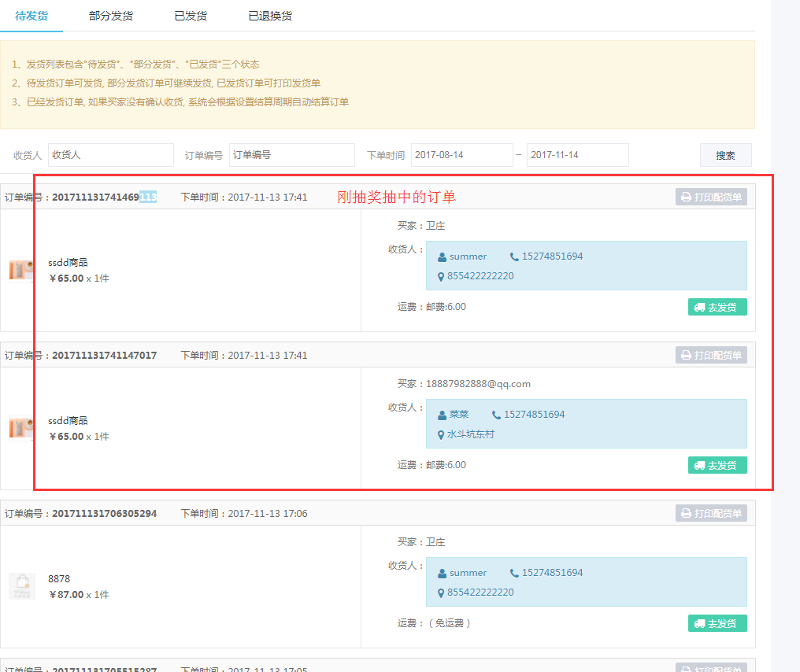Click the 8878 product placeholder thumbnail
The image size is (800, 672).
click(21, 586)
